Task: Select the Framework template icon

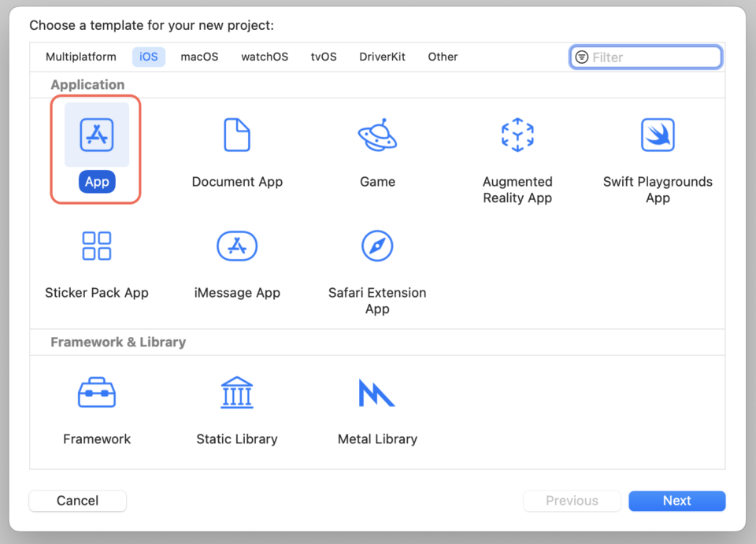Action: coord(96,391)
